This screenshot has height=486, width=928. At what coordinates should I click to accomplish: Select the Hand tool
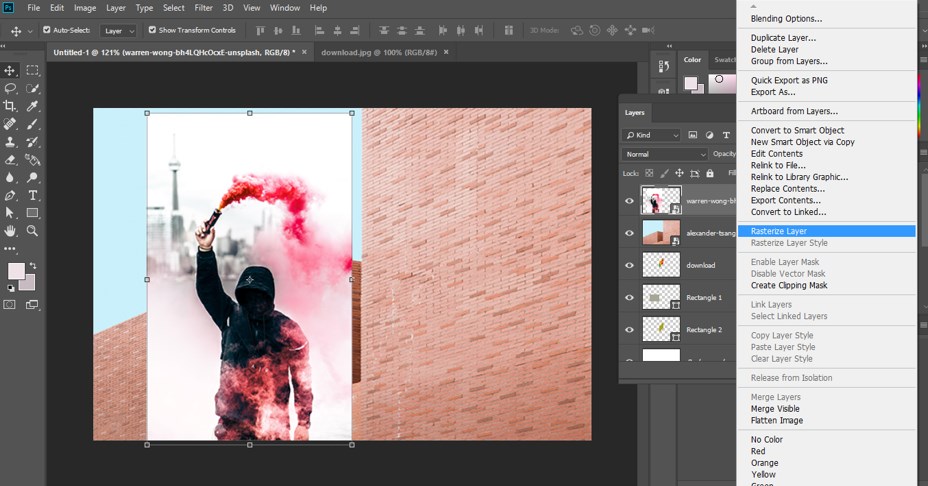click(10, 230)
